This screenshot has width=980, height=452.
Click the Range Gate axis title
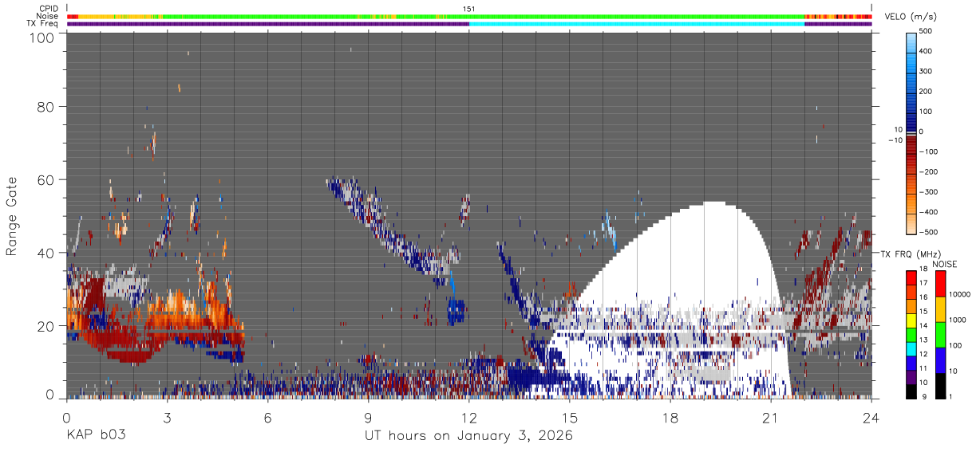coord(12,216)
